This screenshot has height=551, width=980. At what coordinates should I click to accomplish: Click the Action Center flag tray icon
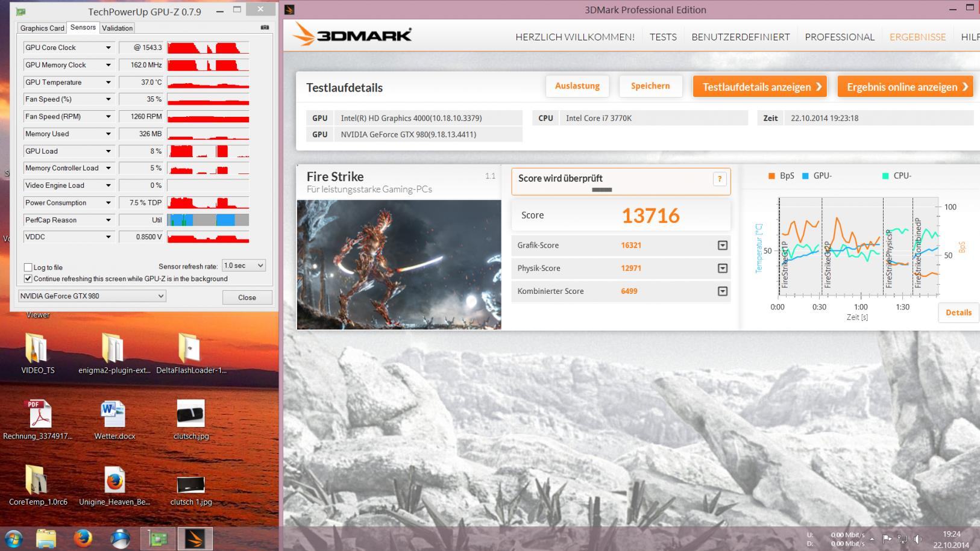[x=887, y=539]
